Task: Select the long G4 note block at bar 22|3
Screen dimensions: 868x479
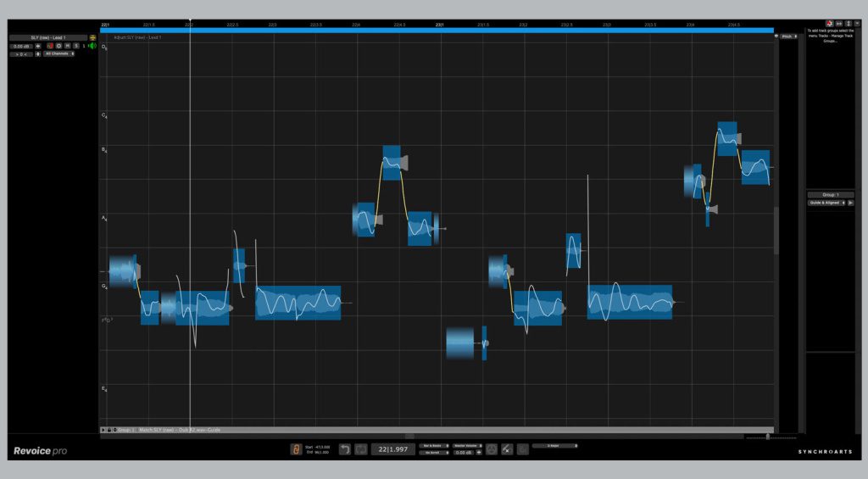Action: [298, 303]
